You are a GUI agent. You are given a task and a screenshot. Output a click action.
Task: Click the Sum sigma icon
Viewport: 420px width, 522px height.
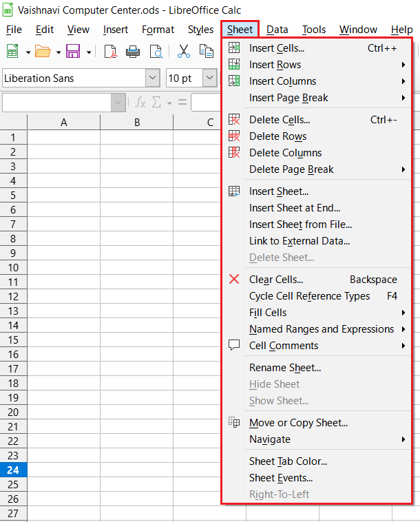[x=156, y=102]
